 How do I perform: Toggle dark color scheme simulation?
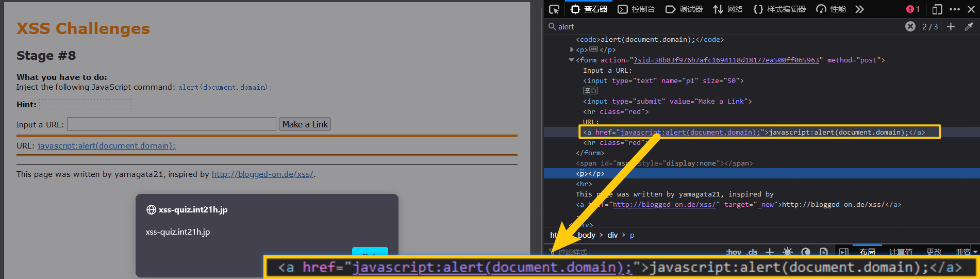(x=806, y=252)
